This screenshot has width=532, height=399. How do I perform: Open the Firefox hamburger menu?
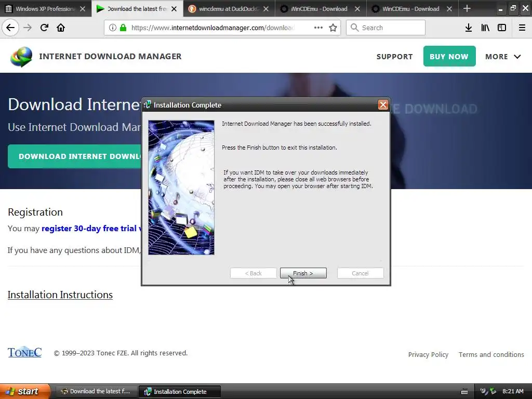(x=522, y=28)
